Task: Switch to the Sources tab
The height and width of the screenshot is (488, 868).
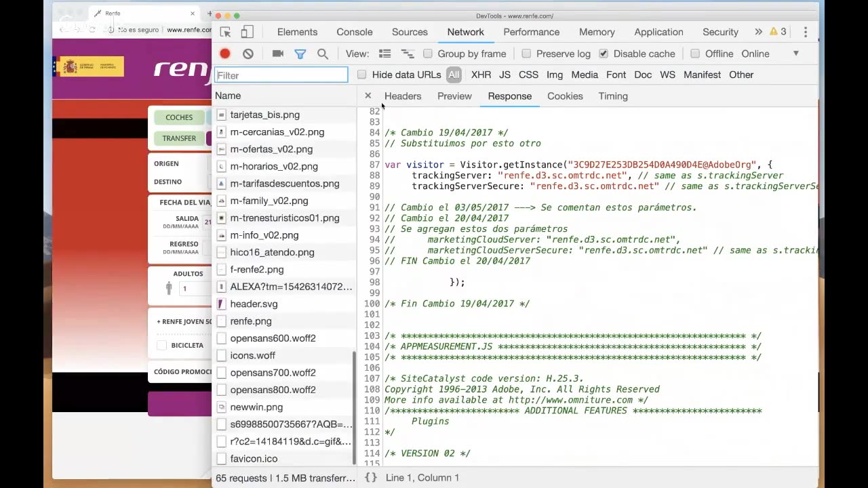Action: click(410, 32)
